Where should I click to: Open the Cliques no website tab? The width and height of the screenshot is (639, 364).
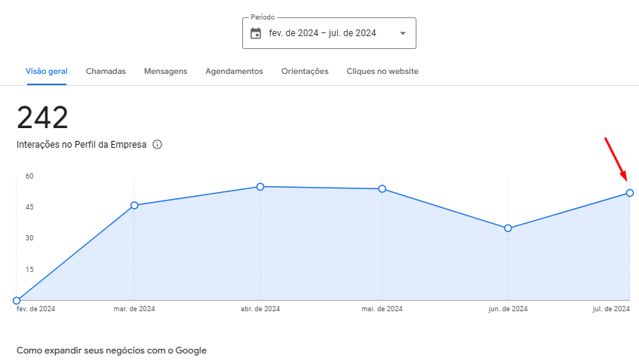tap(382, 72)
